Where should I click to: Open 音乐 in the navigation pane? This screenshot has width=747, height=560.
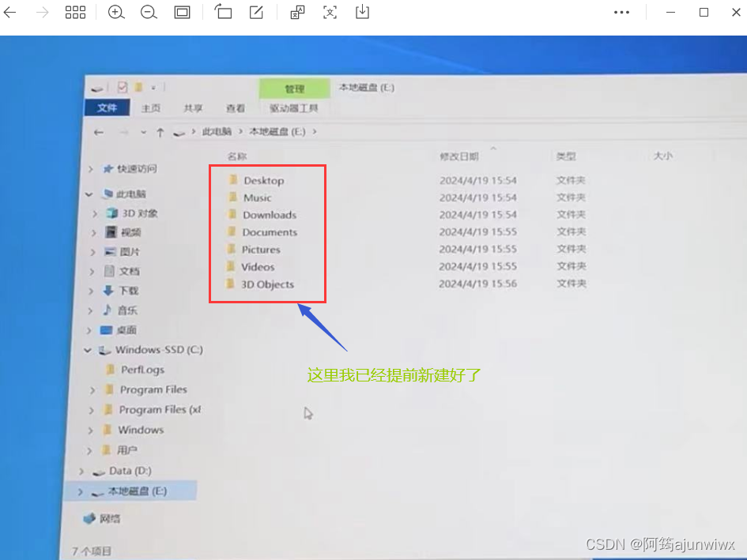point(127,310)
